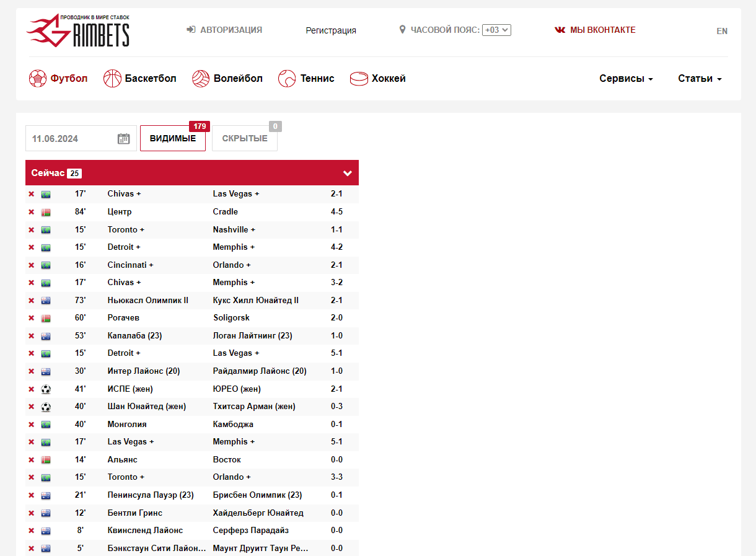The width and height of the screenshot is (756, 556).
Task: Collapse the Сейчас section chevron
Action: click(348, 173)
